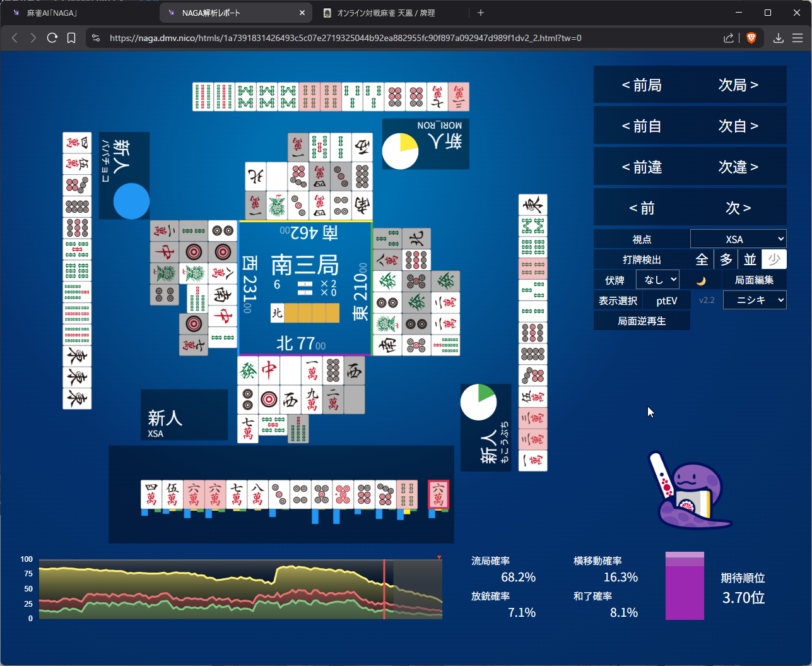
Task: Click the share icon in the address bar
Action: (729, 38)
